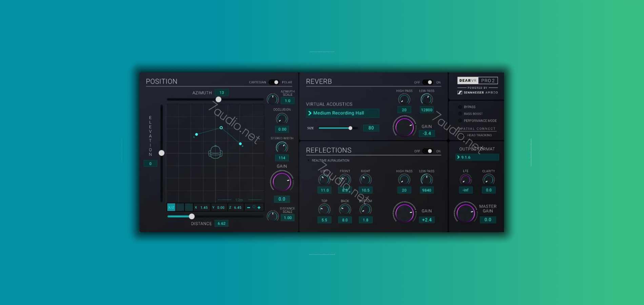Toggle the Cartesian/Polar switch

pyautogui.click(x=274, y=82)
